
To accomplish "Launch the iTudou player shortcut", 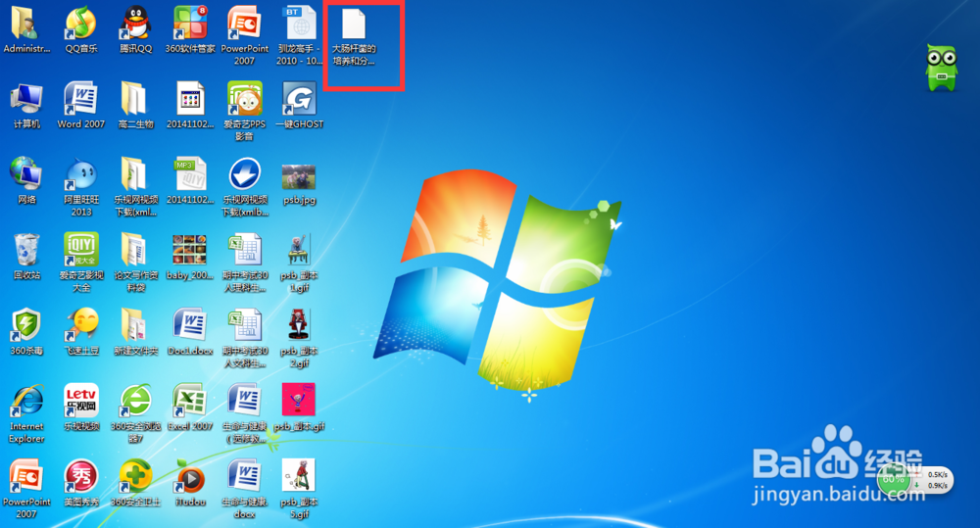I will 190,477.
